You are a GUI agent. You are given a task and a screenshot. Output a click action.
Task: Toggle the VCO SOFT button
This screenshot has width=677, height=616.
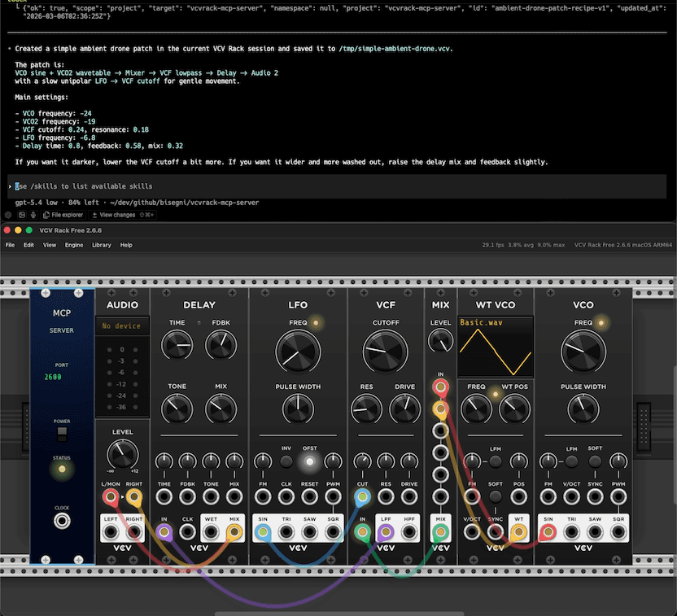point(595,461)
